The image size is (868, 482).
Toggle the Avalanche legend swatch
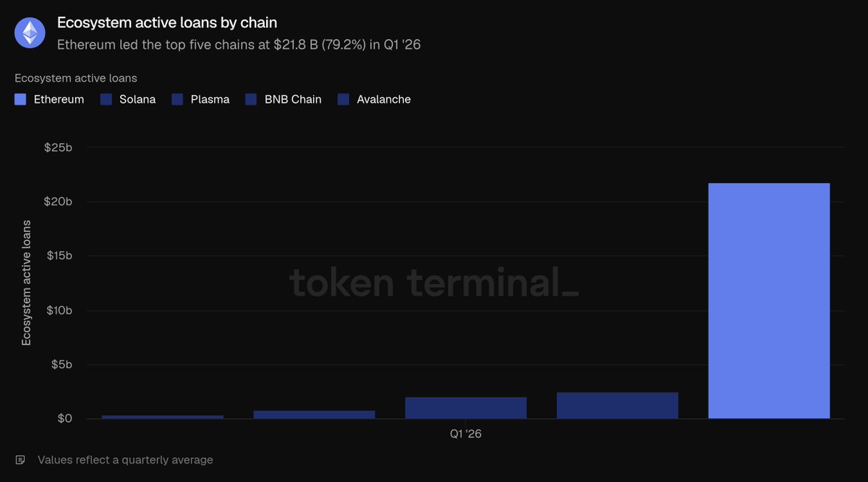coord(343,99)
